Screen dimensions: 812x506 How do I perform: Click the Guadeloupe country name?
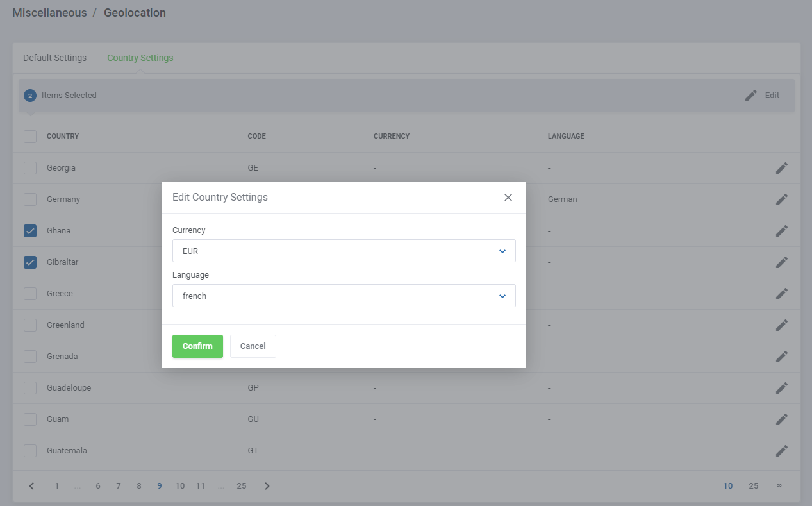[69, 388]
